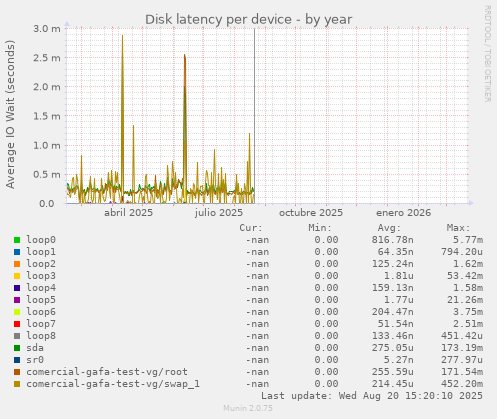Click the 0.5 m y-axis label
The height and width of the screenshot is (419, 497).
coord(47,175)
